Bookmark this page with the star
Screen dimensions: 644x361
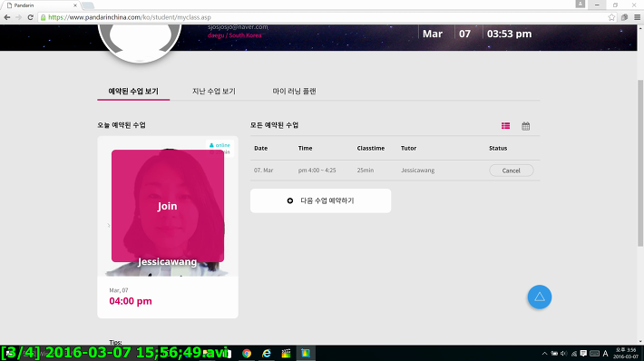[611, 17]
